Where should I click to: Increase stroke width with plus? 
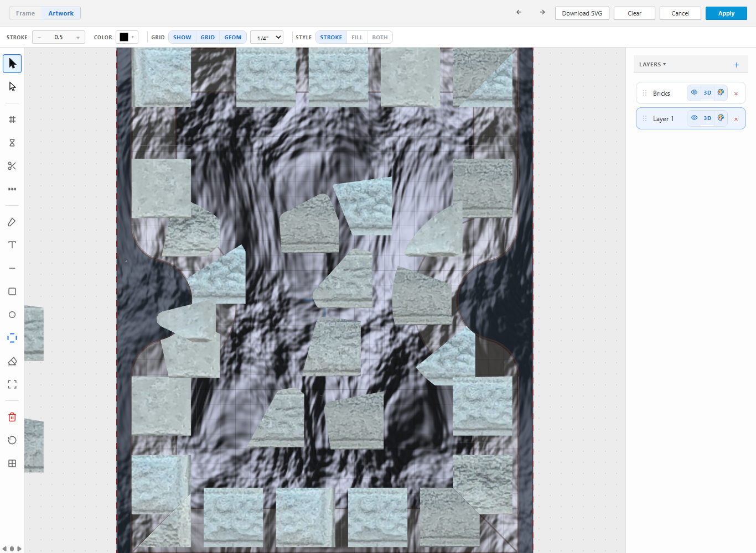pyautogui.click(x=78, y=37)
